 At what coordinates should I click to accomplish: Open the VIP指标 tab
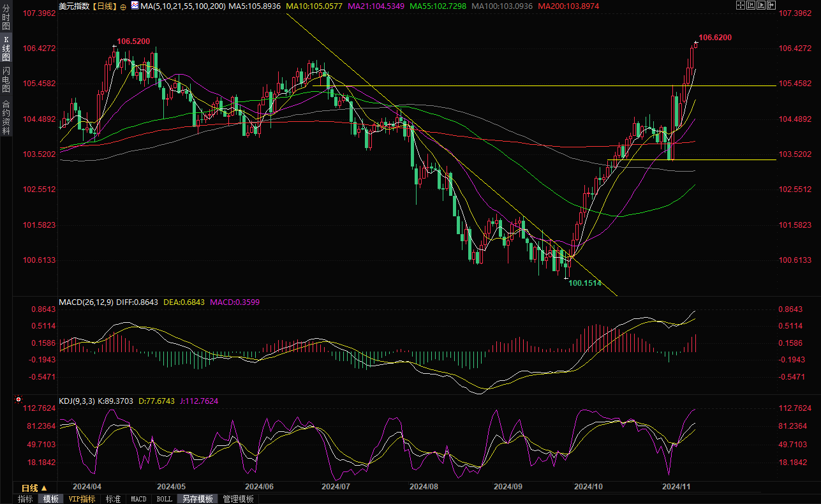(x=82, y=499)
